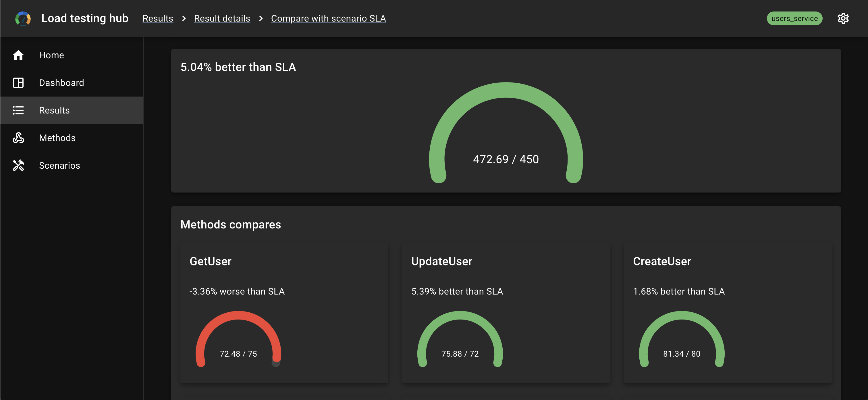Open settings via the gear icon

click(843, 18)
